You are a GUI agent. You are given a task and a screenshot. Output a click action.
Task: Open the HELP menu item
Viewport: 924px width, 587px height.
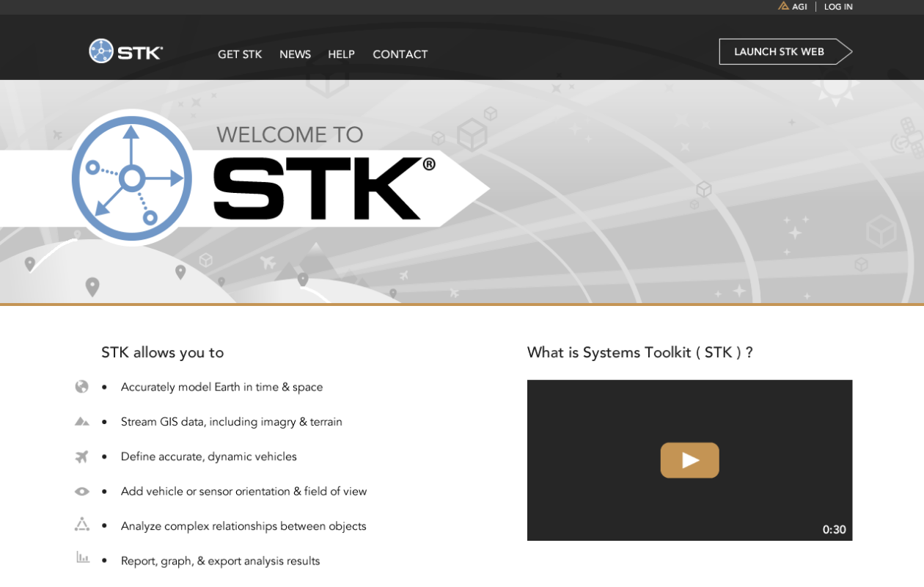pos(341,54)
